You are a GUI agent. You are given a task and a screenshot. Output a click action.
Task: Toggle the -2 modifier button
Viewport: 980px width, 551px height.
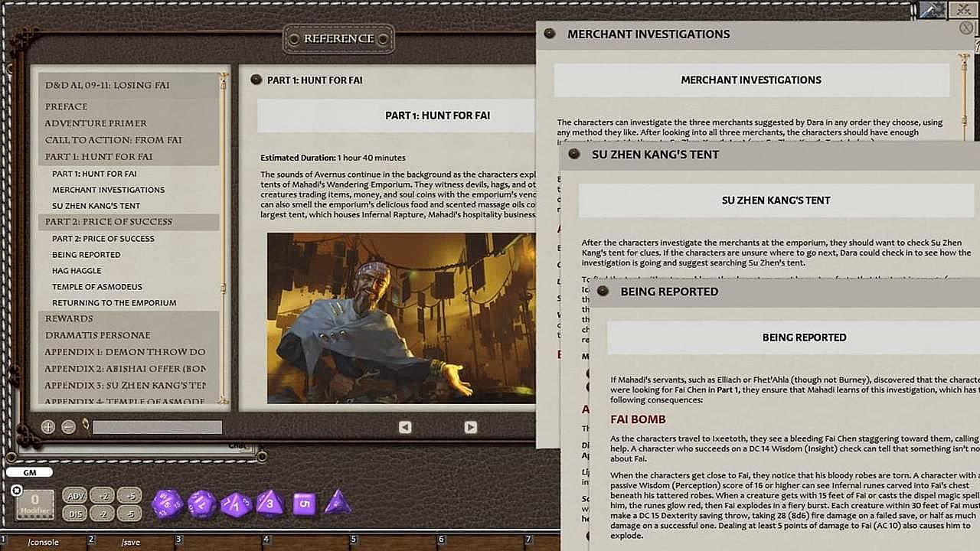coord(103,514)
